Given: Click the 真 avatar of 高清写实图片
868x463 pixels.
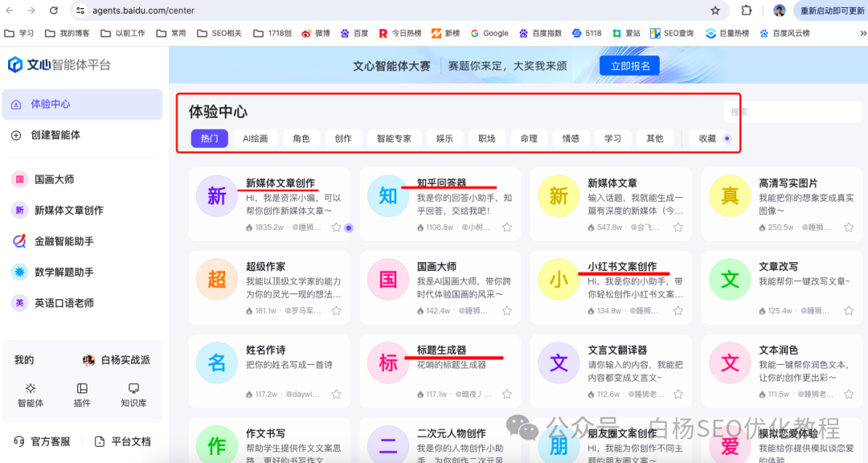Looking at the screenshot, I should 730,195.
